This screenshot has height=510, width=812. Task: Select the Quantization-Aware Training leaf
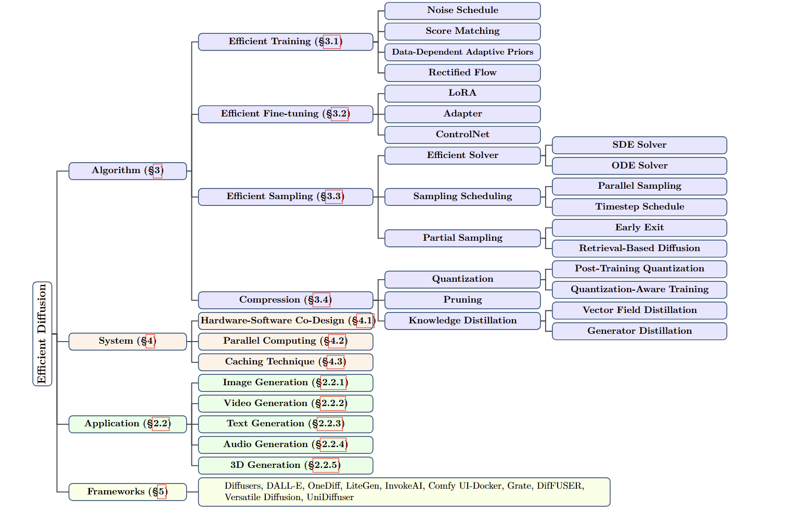(x=639, y=290)
